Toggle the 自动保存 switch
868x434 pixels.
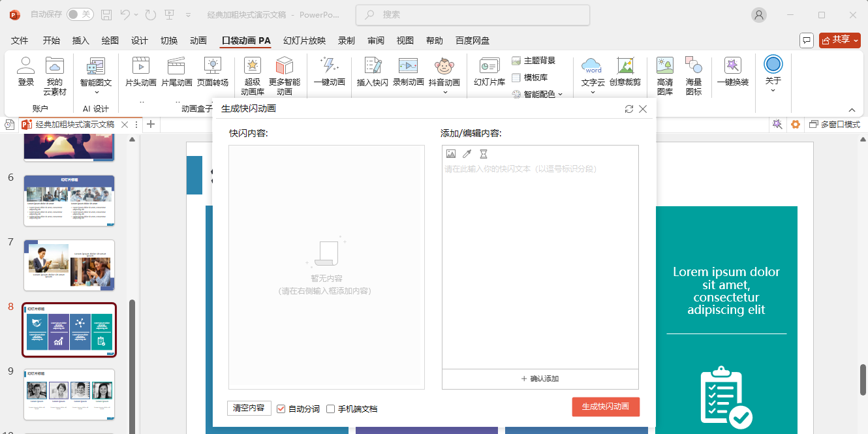click(80, 14)
